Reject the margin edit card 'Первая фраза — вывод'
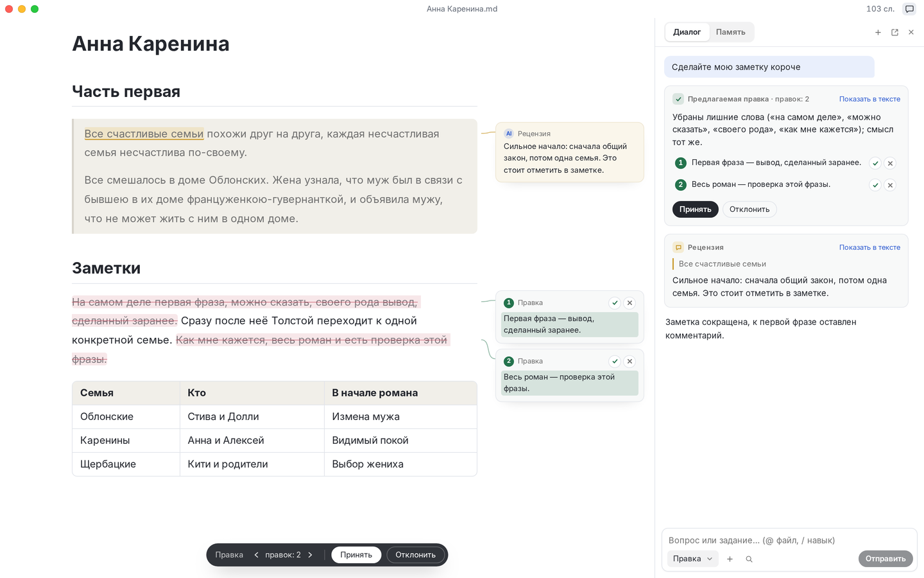This screenshot has width=924, height=578. pos(629,302)
